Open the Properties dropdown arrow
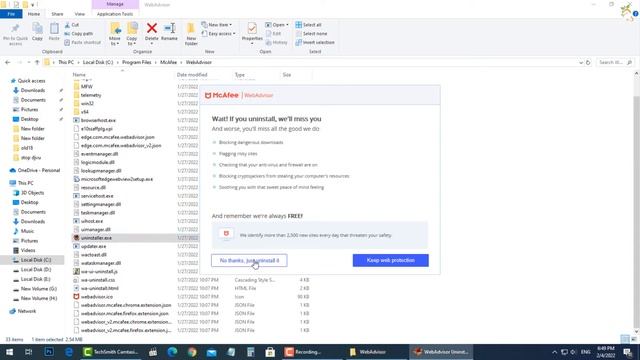640x360 pixels. 252,44
